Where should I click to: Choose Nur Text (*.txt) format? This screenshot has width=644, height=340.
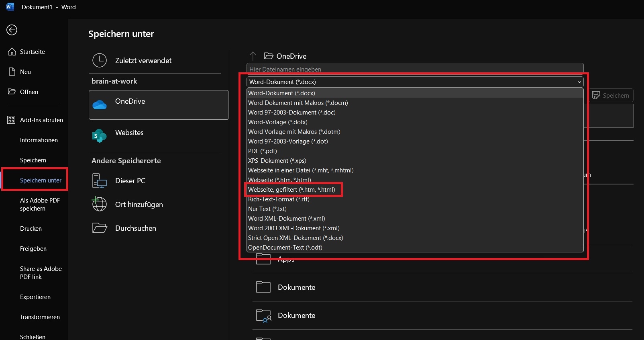tap(415, 209)
